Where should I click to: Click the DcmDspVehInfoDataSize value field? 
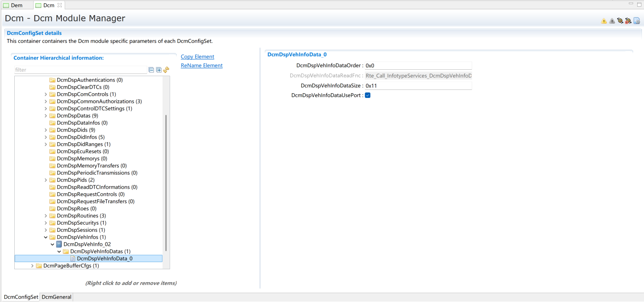418,86
